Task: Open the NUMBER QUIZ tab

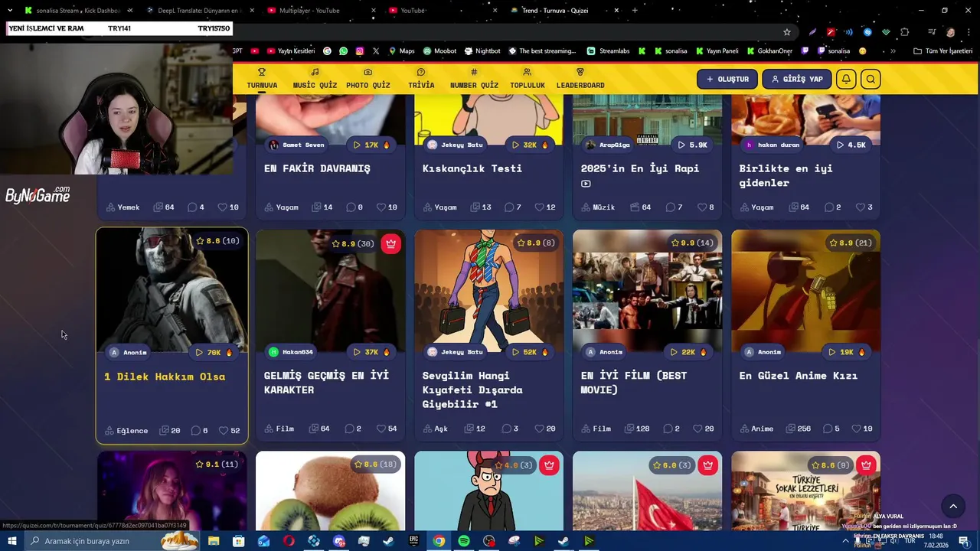Action: click(x=474, y=79)
